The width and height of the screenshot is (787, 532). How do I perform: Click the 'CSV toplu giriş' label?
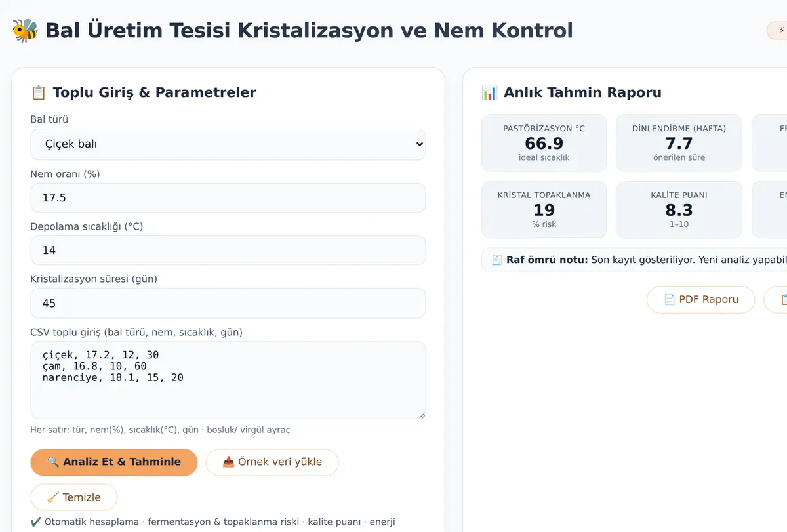pos(136,332)
